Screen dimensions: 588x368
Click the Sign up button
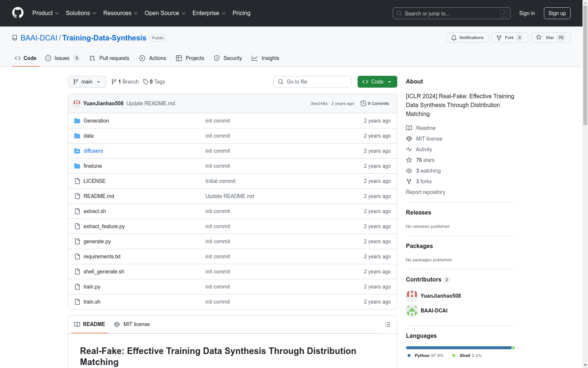coord(557,13)
